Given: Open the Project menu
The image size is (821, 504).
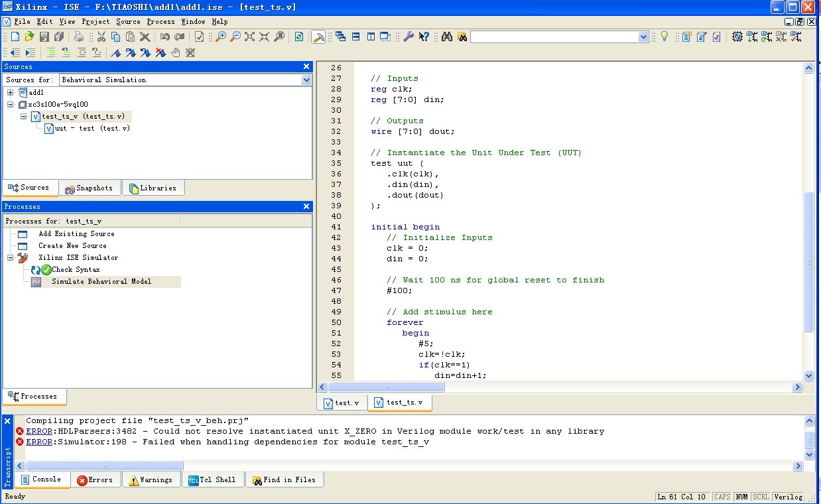Looking at the screenshot, I should [96, 22].
